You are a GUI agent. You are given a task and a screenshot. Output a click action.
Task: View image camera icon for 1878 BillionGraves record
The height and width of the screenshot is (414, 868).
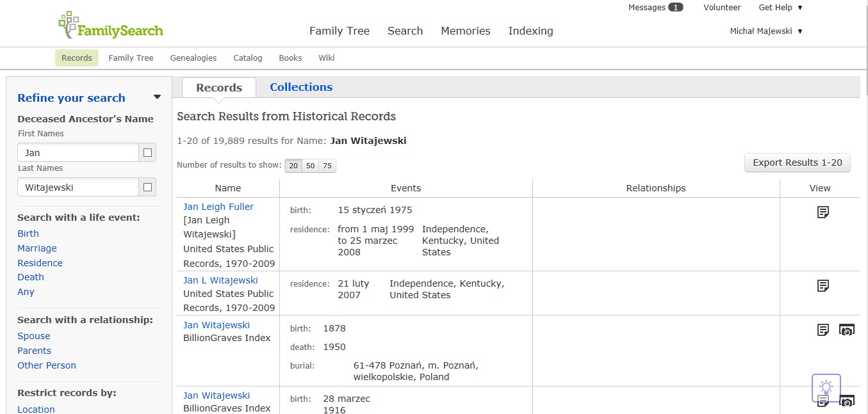847,330
